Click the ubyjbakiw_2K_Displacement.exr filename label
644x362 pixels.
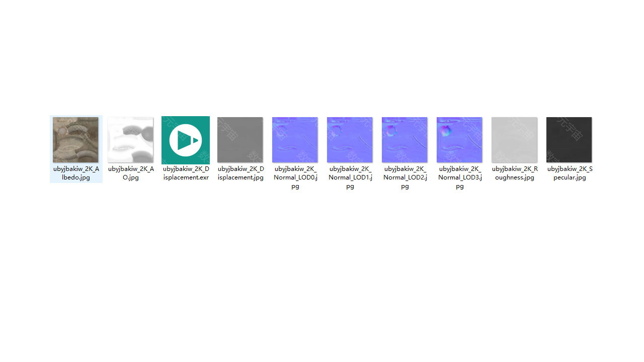(186, 173)
